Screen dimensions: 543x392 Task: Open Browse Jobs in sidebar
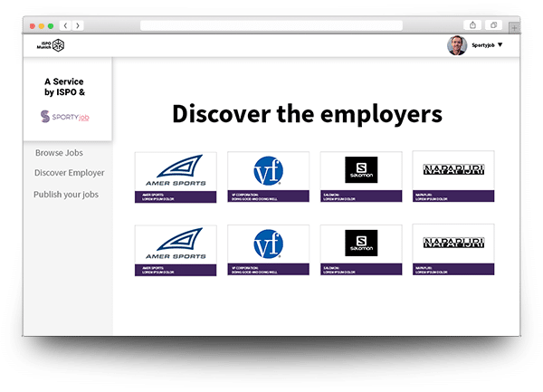click(x=59, y=153)
